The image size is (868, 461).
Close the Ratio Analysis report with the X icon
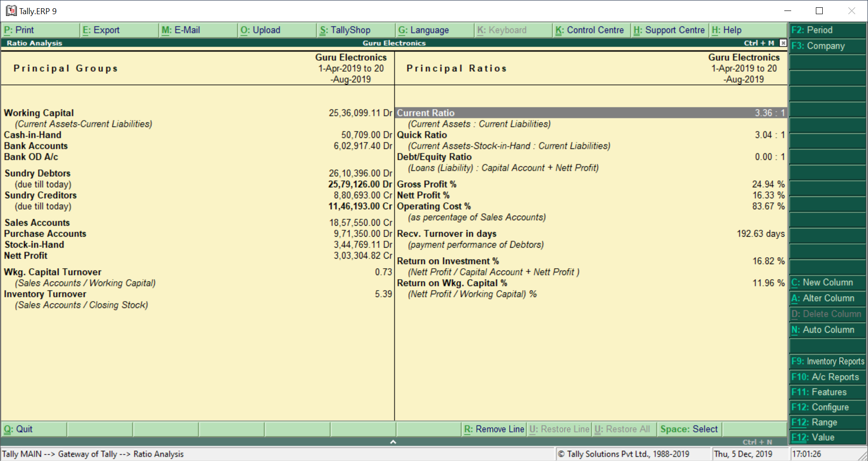[x=783, y=43]
